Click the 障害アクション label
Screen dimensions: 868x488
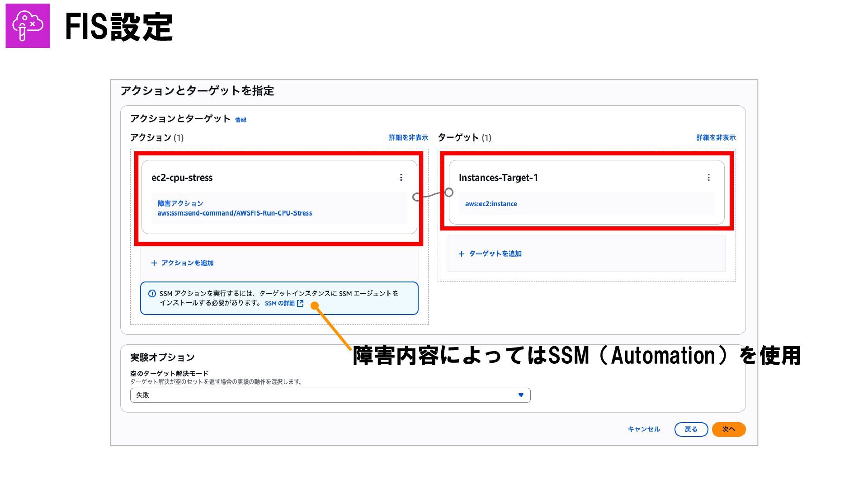(180, 203)
